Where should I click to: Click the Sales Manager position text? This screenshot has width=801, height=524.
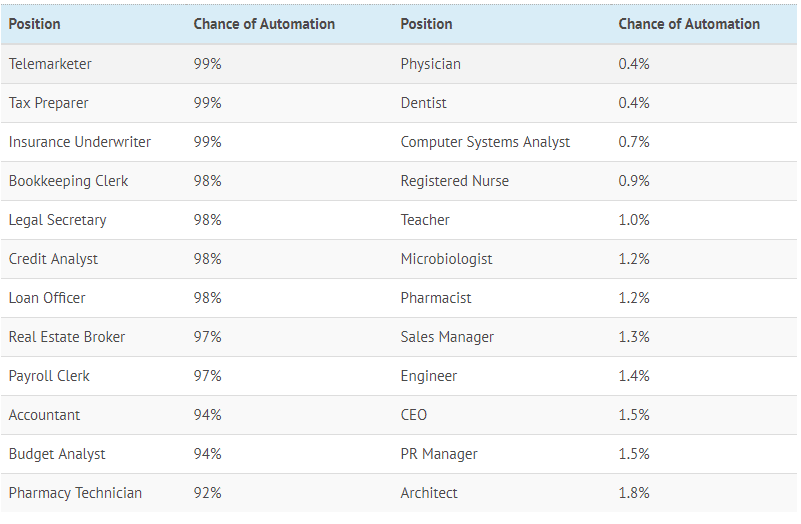(447, 337)
